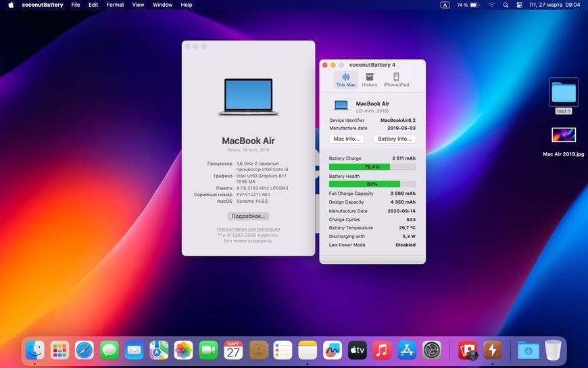Open the History tab in coconutBattery
The image size is (588, 368).
point(370,80)
